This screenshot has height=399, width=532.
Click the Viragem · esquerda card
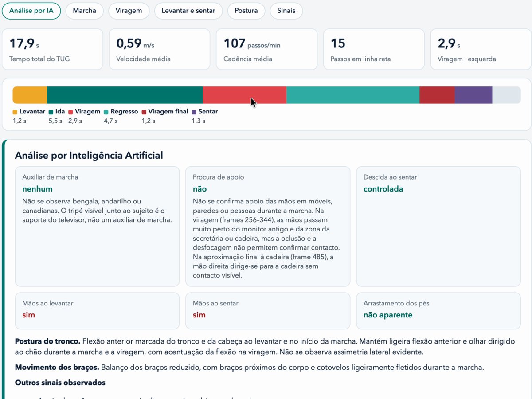481,49
